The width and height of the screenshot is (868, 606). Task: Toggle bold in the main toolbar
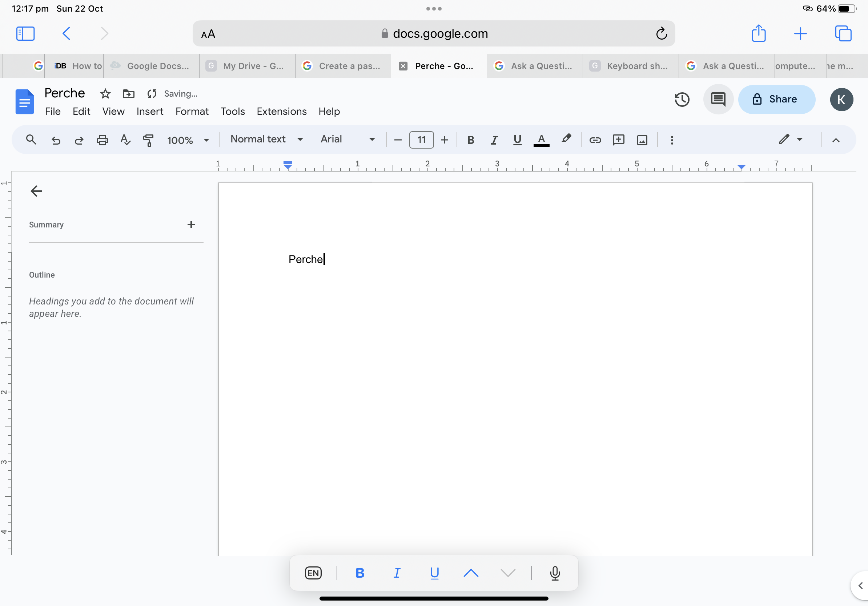(x=470, y=140)
